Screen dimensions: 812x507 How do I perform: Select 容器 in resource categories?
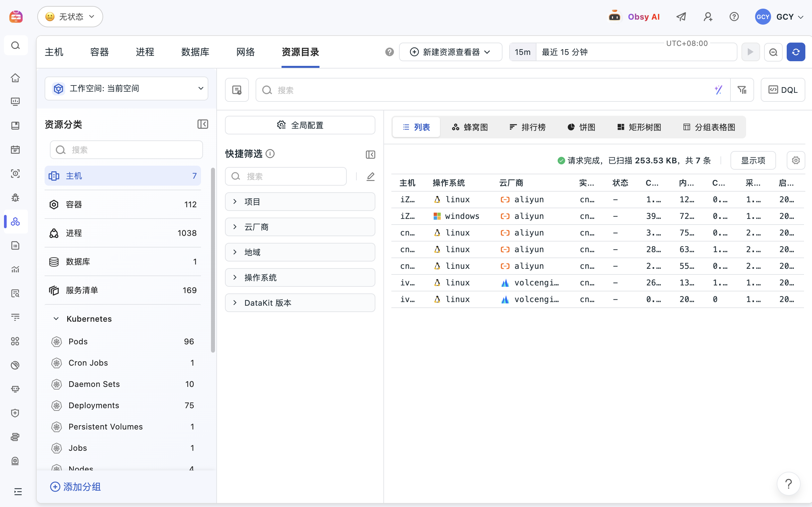pos(123,204)
